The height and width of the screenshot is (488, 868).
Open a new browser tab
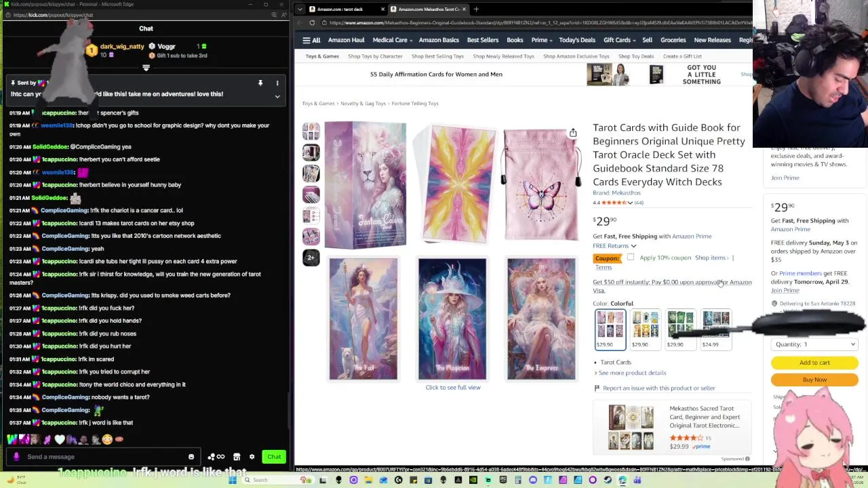tap(476, 9)
